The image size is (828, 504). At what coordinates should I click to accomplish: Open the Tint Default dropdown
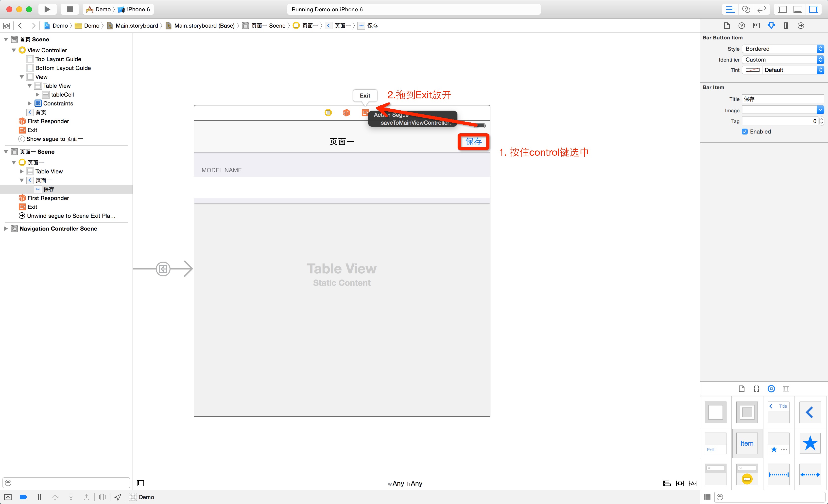(793, 70)
